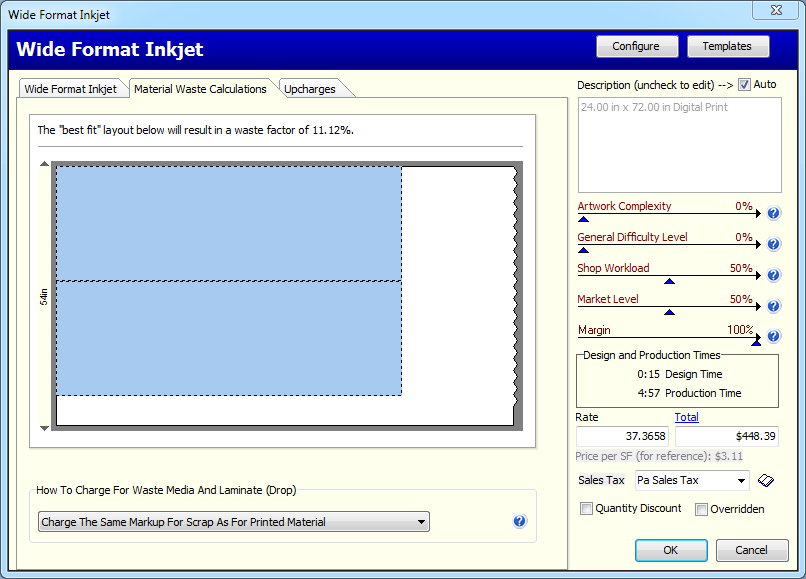Image resolution: width=806 pixels, height=579 pixels.
Task: Click help icon beside Margin slider
Action: (773, 337)
